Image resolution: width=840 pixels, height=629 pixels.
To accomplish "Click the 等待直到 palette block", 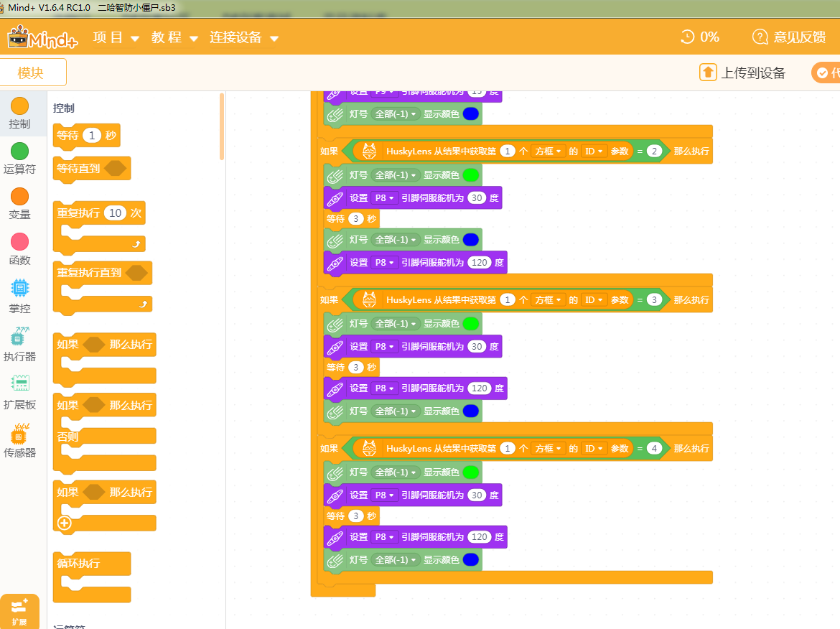I will (92, 169).
